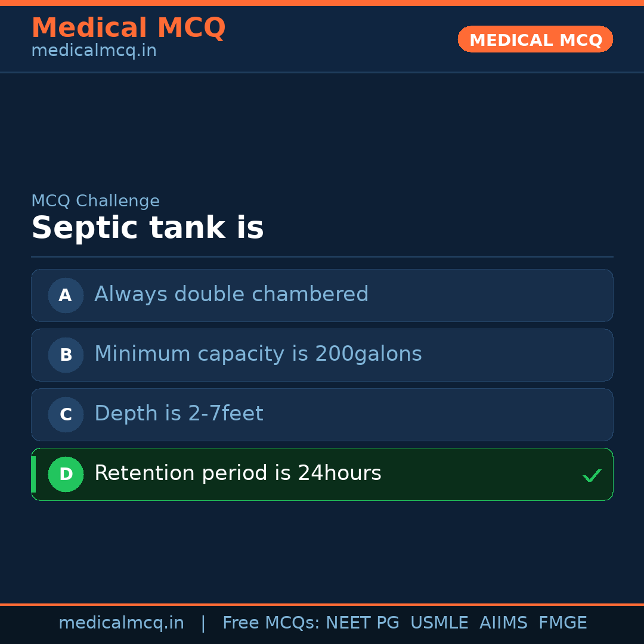
Task: Click the letter A option circle
Action: pos(66,295)
